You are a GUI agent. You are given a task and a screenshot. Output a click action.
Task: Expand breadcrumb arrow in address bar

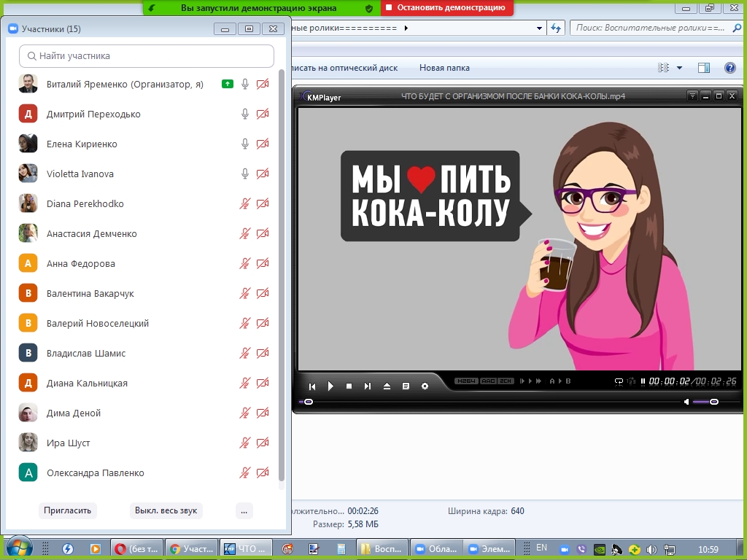coord(406,28)
